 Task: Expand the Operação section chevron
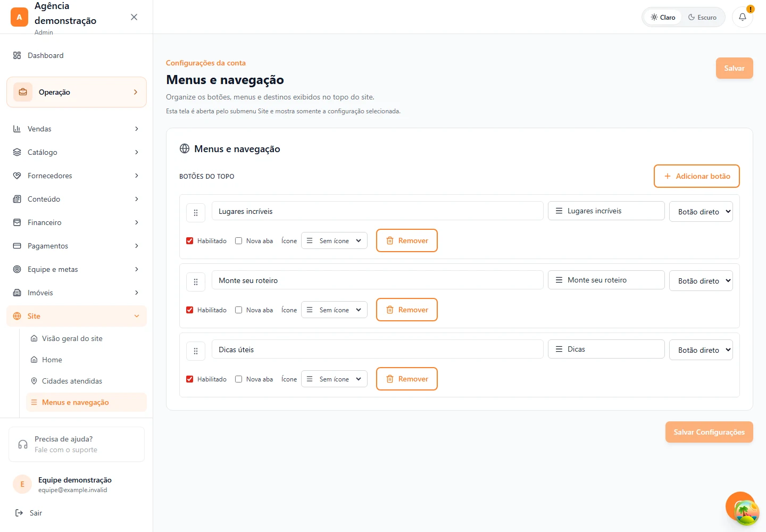point(136,92)
